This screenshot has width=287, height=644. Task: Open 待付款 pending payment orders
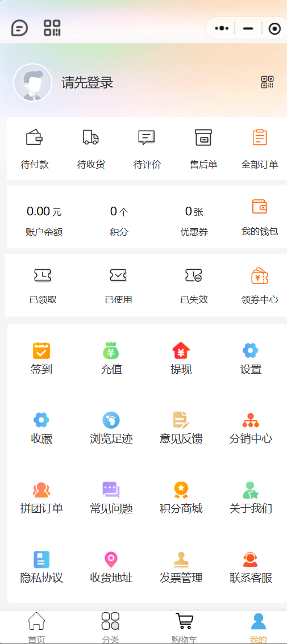pos(35,149)
